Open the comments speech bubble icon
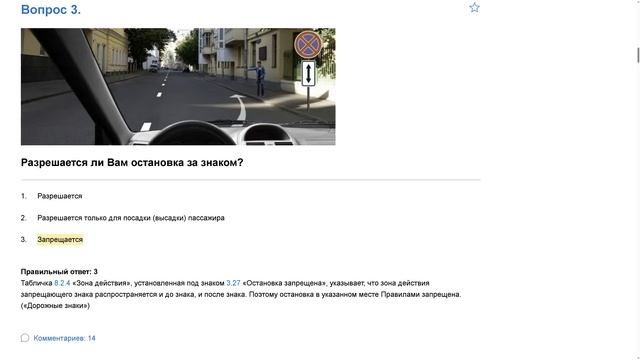Screen dimensions: 640x360 click(x=25, y=338)
